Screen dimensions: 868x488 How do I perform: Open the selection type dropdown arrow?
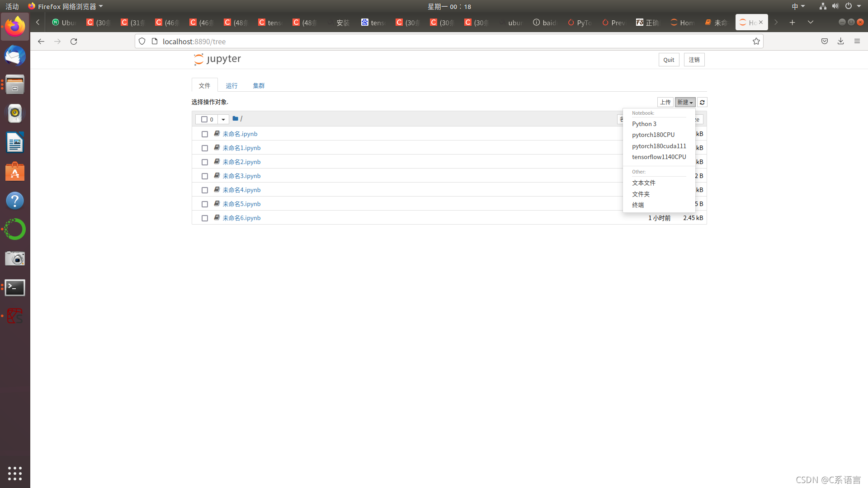pos(223,120)
